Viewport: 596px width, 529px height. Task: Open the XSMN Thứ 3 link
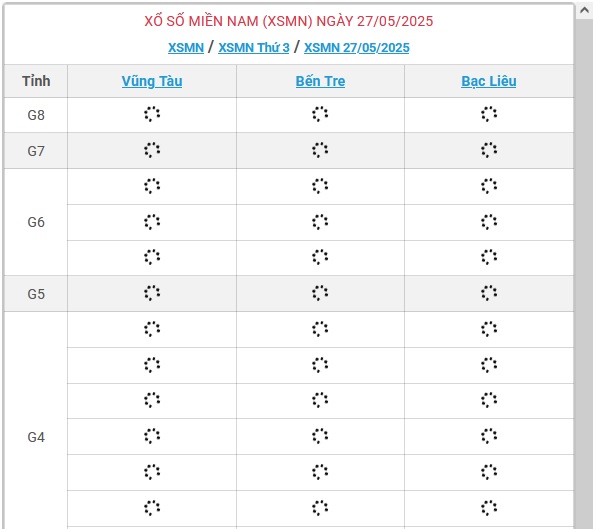254,48
